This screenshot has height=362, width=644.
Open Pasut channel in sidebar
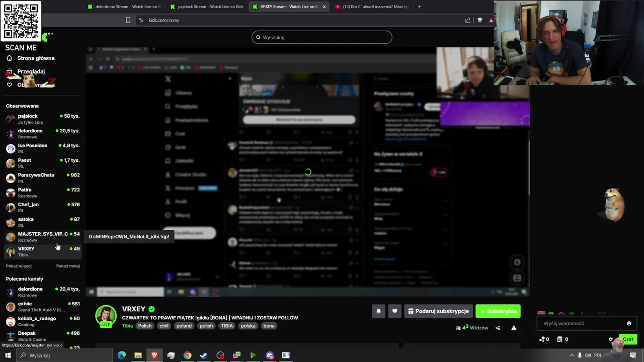tap(43, 163)
